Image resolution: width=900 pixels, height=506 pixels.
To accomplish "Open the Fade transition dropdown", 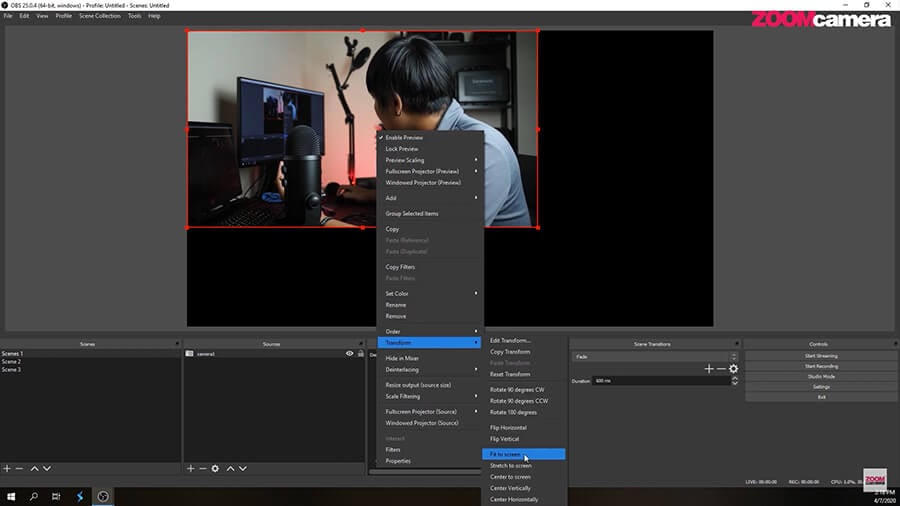I will [x=654, y=357].
